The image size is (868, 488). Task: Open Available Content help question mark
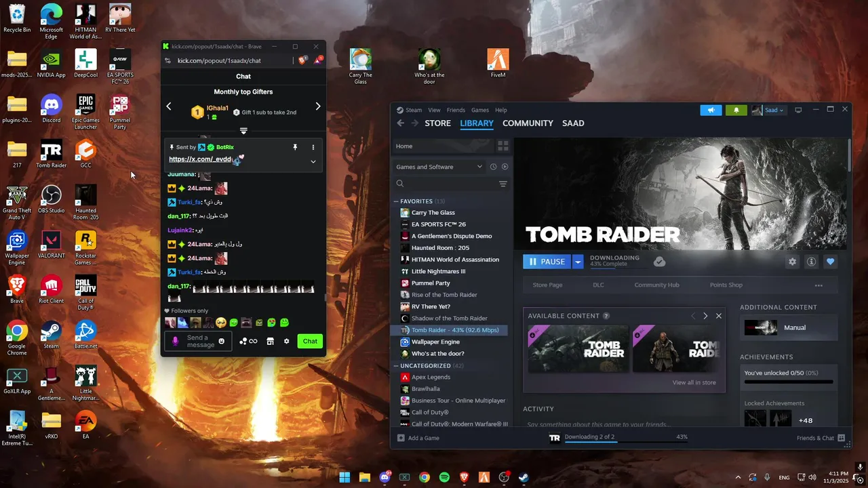(606, 316)
